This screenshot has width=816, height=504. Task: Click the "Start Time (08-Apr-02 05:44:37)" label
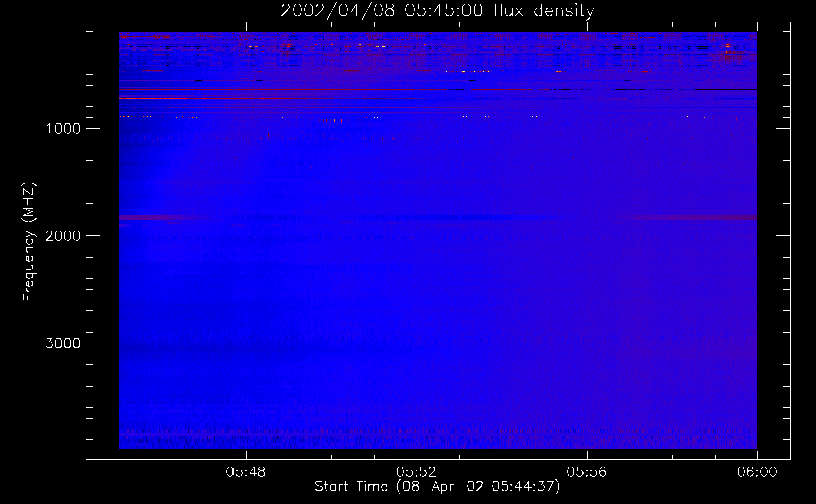[x=437, y=487]
